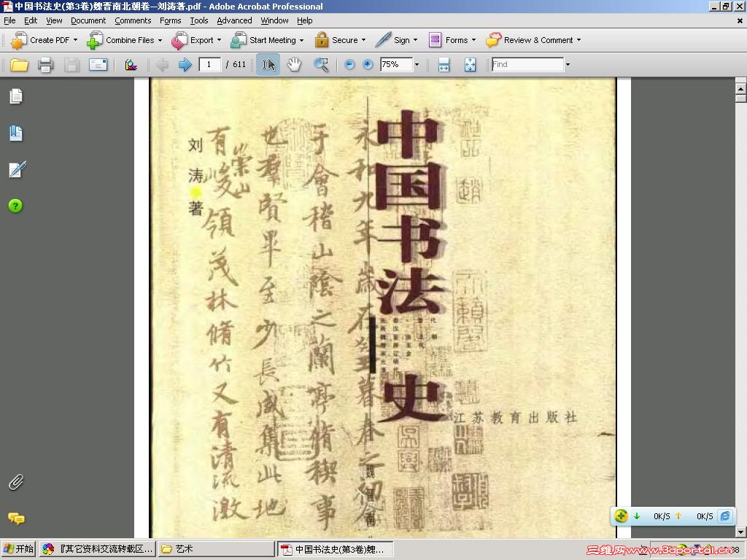Viewport: 747px width, 560px height.
Task: Open the Comments menu
Action: (x=133, y=20)
